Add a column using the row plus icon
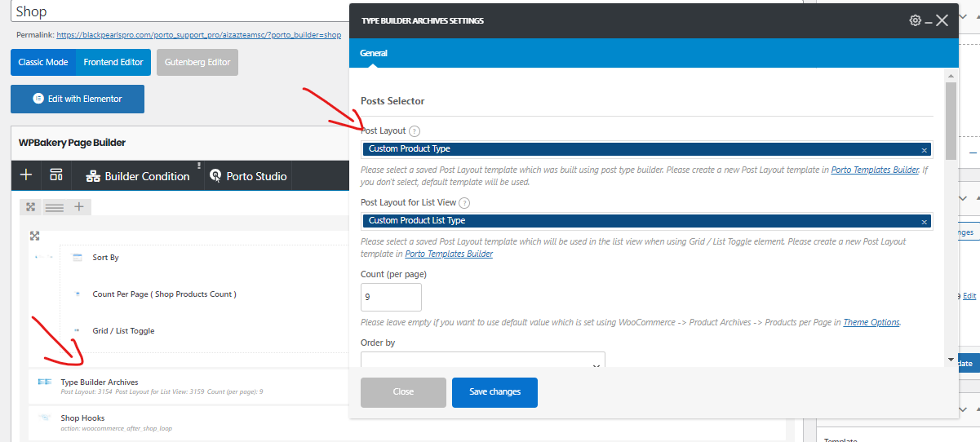Viewport: 980px width, 442px height. (x=79, y=207)
